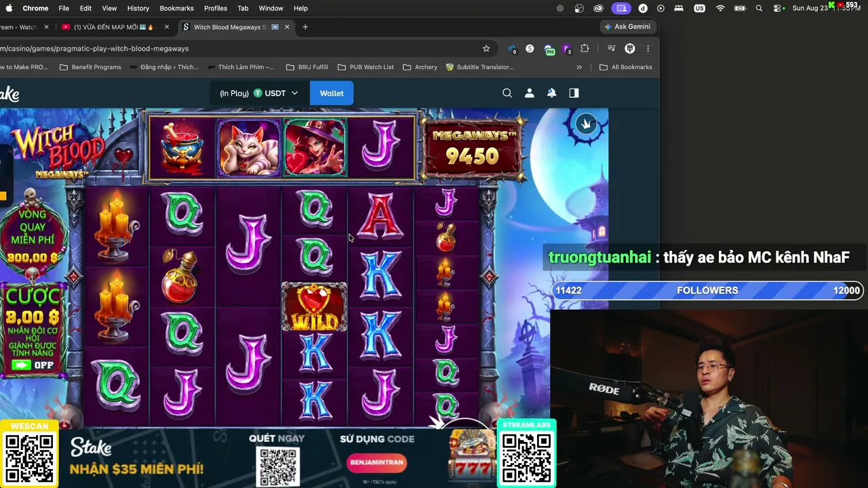The width and height of the screenshot is (868, 488).
Task: Open the Wi-Fi status menu
Action: 720,8
